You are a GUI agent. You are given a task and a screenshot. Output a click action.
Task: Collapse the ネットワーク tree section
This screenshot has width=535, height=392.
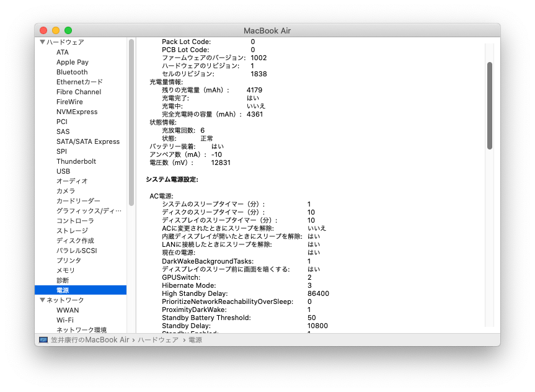click(x=42, y=300)
